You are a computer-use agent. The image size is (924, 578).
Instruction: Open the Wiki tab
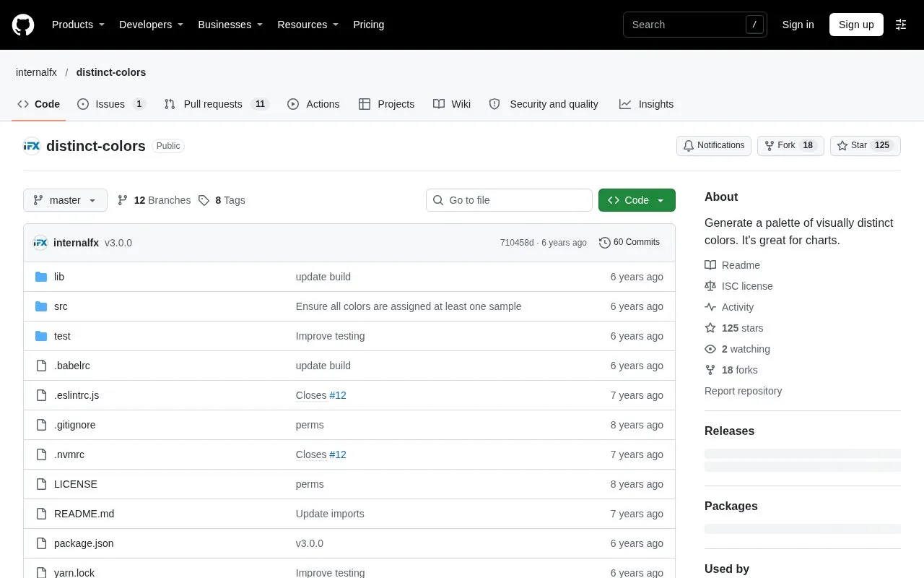tap(452, 104)
